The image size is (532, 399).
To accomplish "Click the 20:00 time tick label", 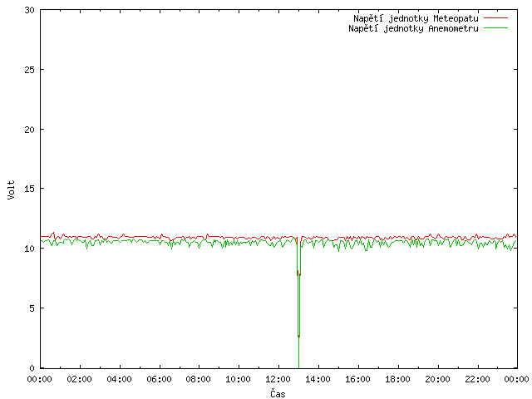I will point(438,379).
